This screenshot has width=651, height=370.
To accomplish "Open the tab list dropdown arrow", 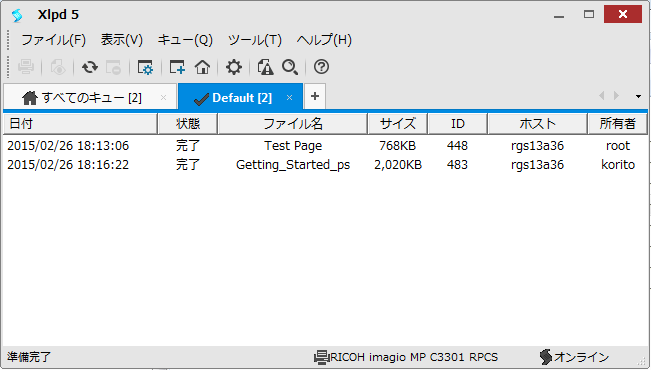I will (638, 96).
